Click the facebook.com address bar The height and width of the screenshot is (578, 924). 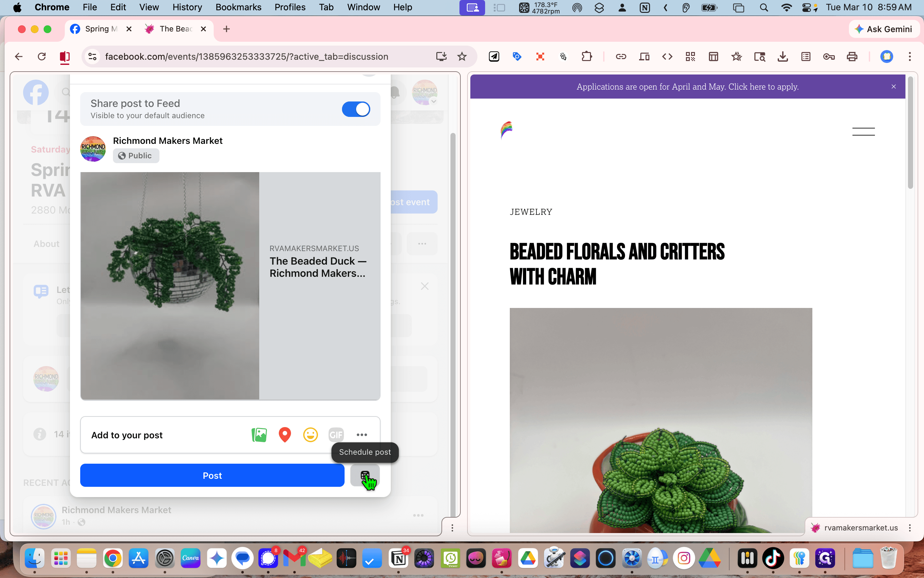pyautogui.click(x=247, y=57)
